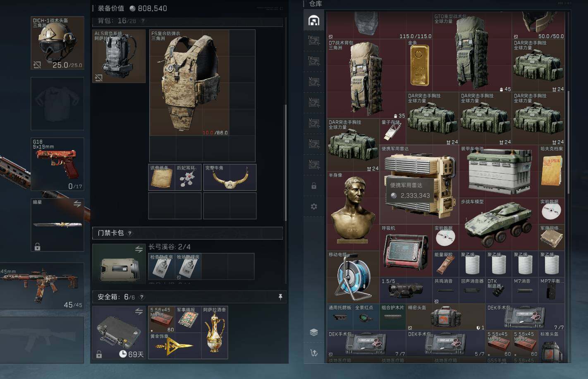Viewport: 588px width, 379px height.
Task: Click the 检查站库房 access card
Action: (162, 266)
